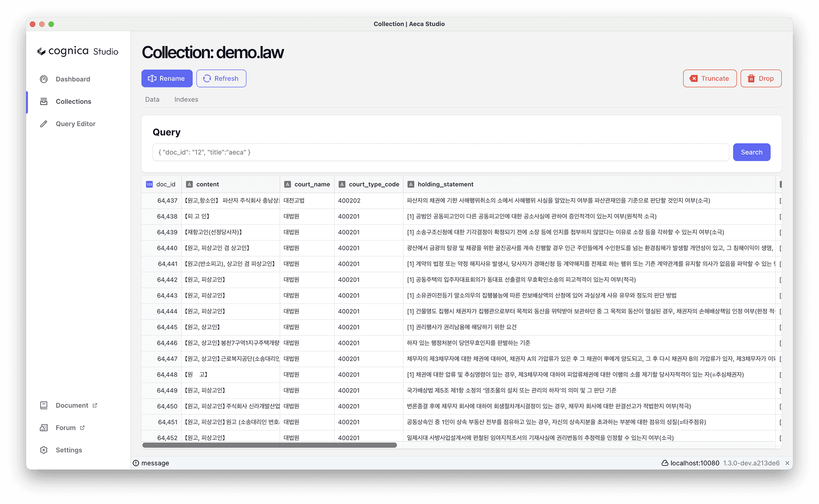
Task: Click the numeric type icon on doc_id column
Action: pyautogui.click(x=149, y=184)
